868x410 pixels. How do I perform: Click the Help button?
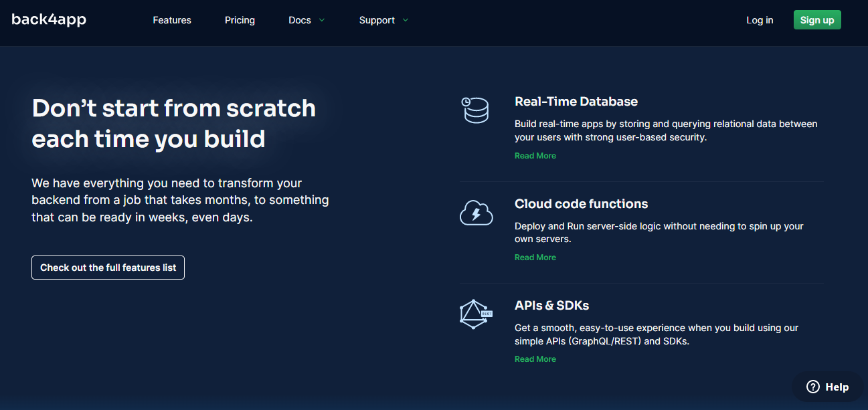click(829, 387)
